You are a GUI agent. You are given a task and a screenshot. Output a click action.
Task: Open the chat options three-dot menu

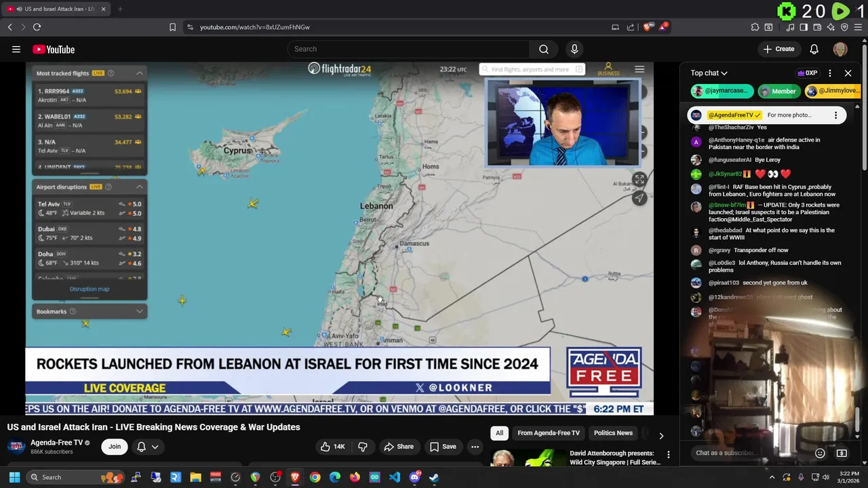pyautogui.click(x=830, y=73)
